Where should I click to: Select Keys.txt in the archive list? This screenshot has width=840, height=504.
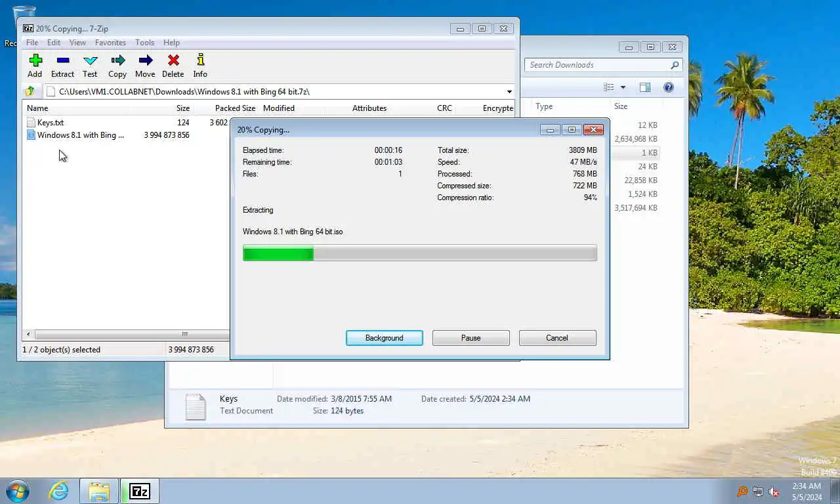tap(51, 123)
